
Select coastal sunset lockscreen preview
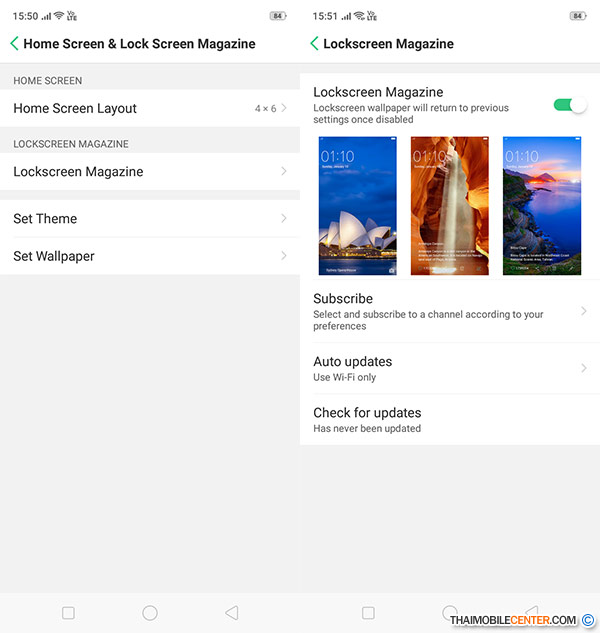point(541,205)
